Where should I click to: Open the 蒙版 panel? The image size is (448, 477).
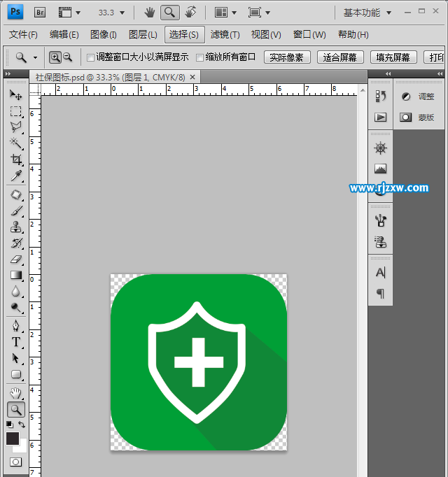(x=419, y=118)
